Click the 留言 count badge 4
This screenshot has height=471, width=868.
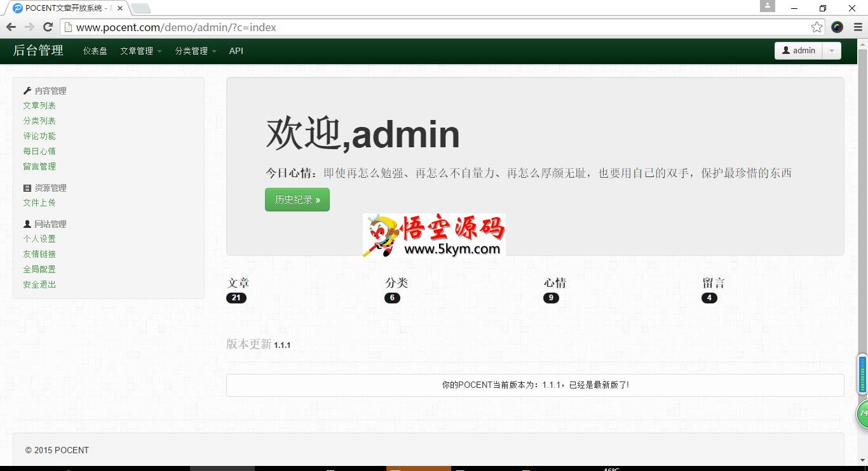(709, 298)
